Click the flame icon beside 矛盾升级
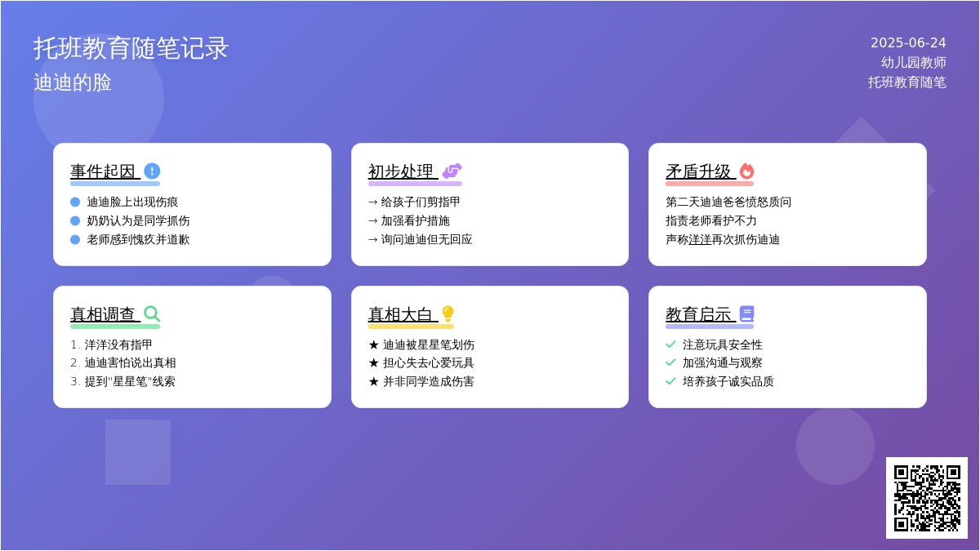 coord(747,171)
